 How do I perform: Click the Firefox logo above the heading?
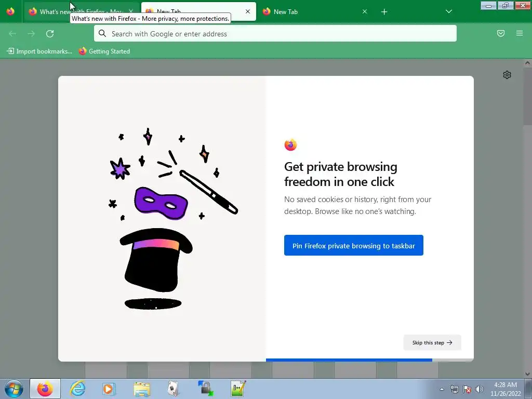click(290, 145)
